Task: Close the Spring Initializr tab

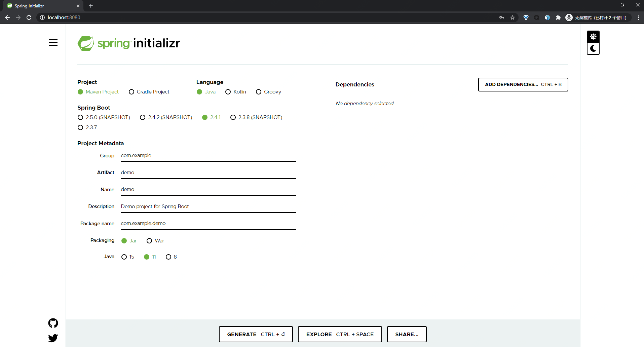Action: 78,6
